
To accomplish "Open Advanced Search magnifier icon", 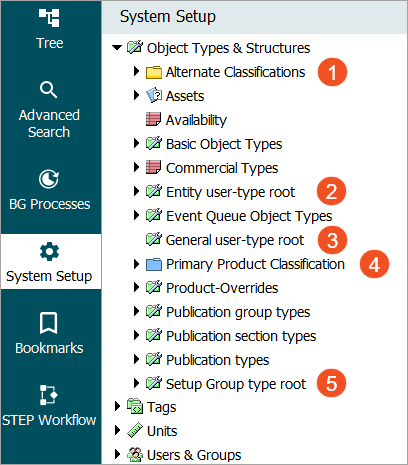I will [x=49, y=89].
